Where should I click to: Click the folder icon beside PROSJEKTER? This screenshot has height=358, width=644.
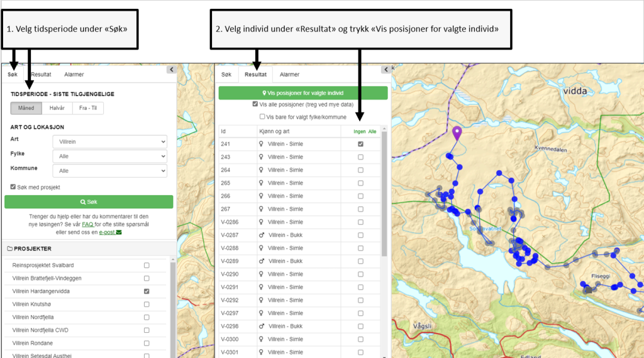(x=9, y=249)
